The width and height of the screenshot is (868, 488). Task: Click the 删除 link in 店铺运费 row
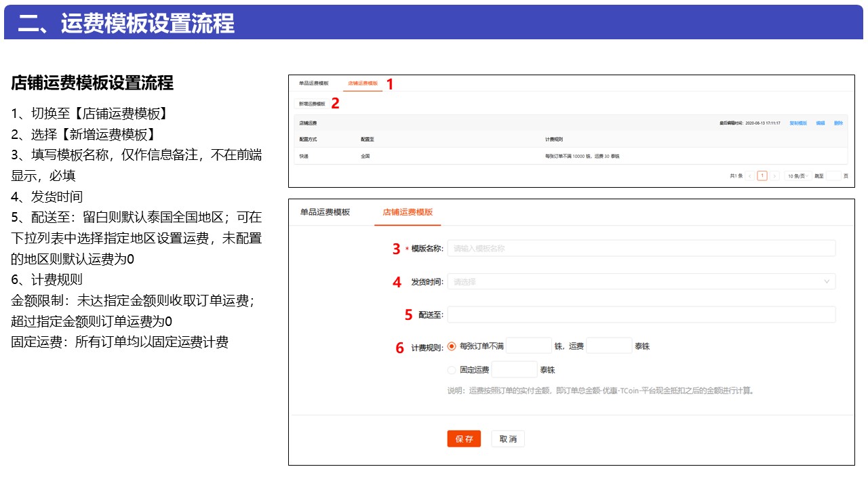click(839, 123)
